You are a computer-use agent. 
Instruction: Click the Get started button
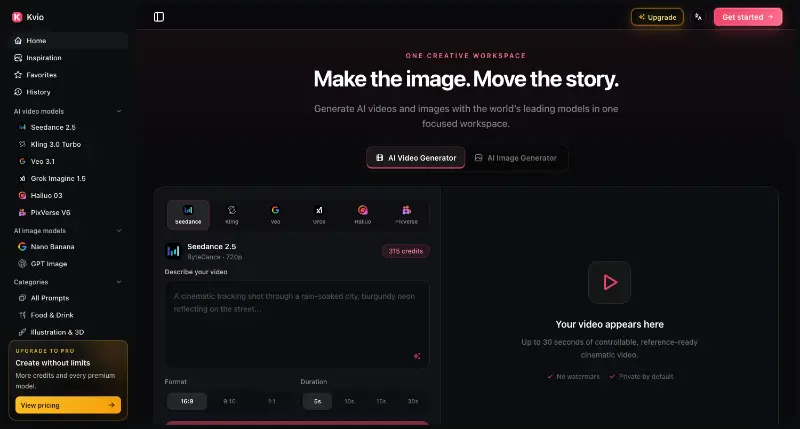pyautogui.click(x=747, y=17)
